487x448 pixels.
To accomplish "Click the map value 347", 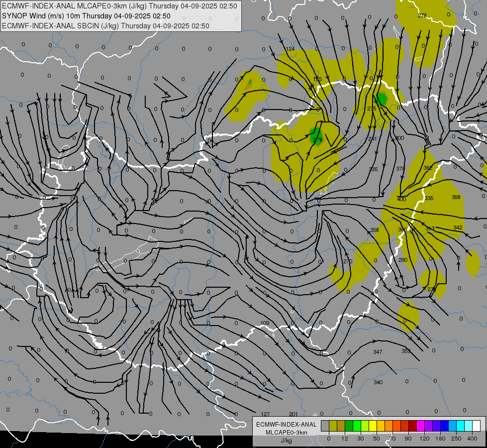I will tap(378, 351).
